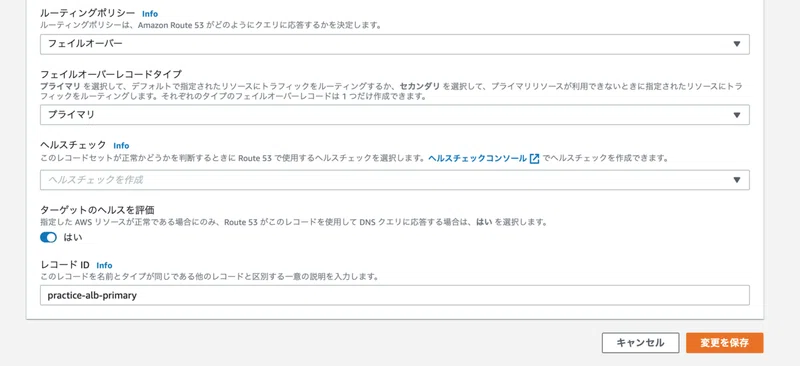
Task: Open the ヘルスチェックコンソール link
Action: [478, 158]
